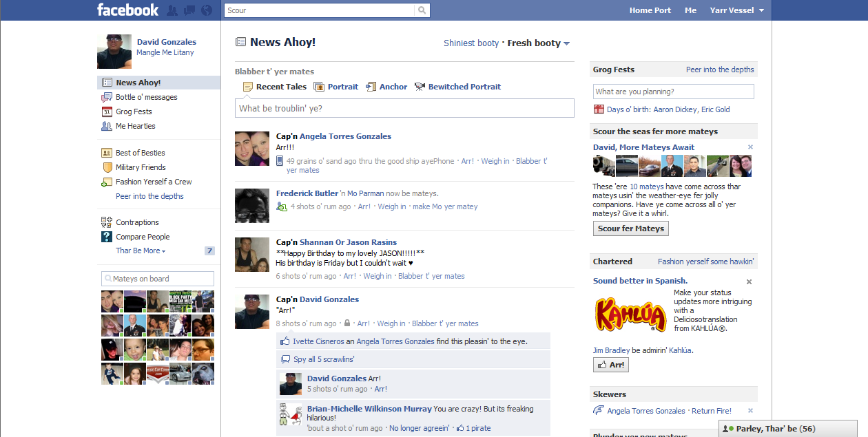Expand Thar Be More in sidebar
Viewport: 868px width, 437px height.
141,251
